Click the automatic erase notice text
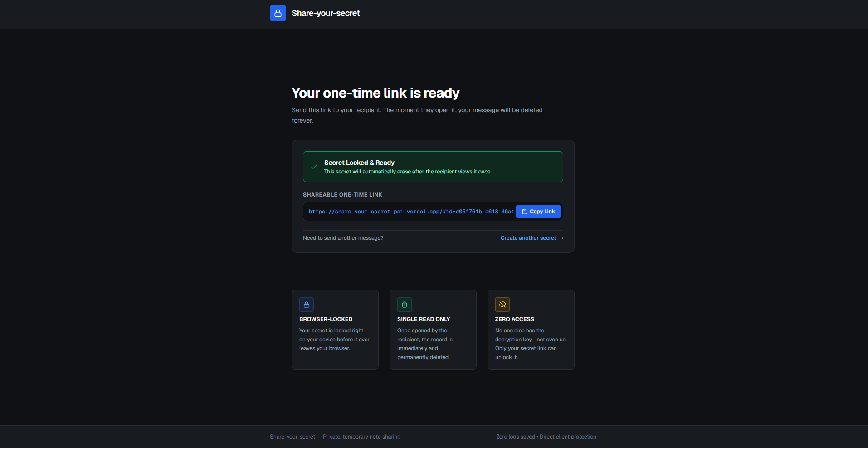This screenshot has height=449, width=868. (x=408, y=172)
